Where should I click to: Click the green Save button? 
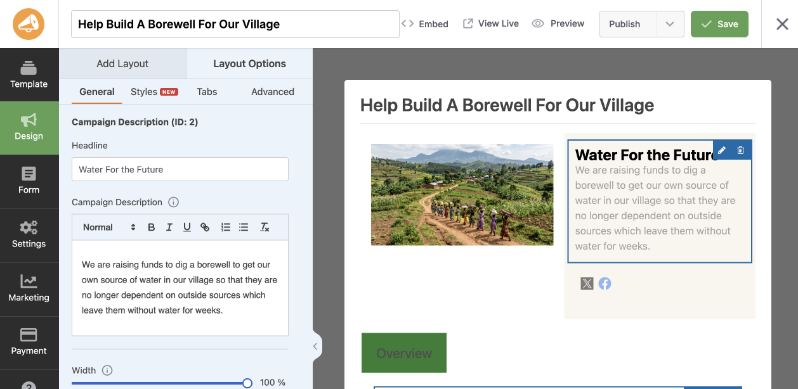[x=720, y=24]
